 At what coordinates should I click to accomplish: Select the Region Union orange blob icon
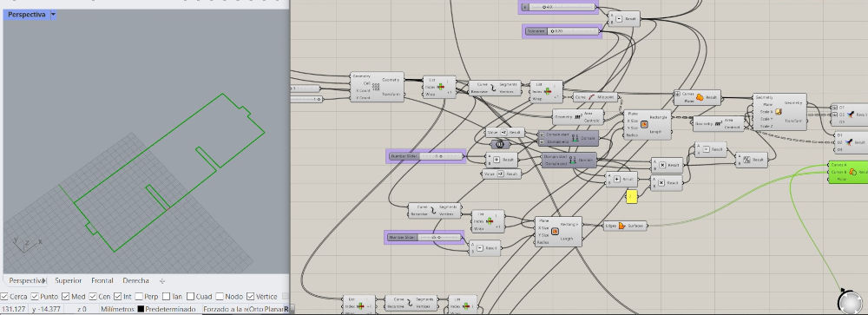tap(700, 97)
